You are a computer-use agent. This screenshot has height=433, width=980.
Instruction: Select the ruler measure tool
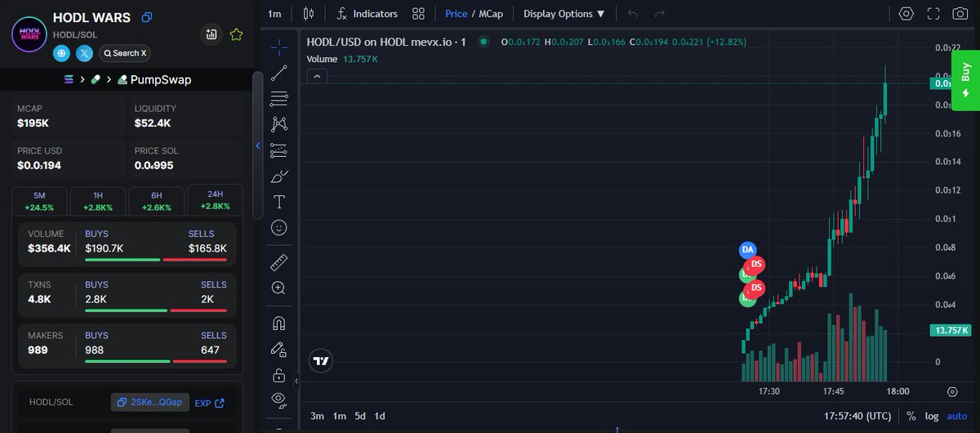pos(279,262)
